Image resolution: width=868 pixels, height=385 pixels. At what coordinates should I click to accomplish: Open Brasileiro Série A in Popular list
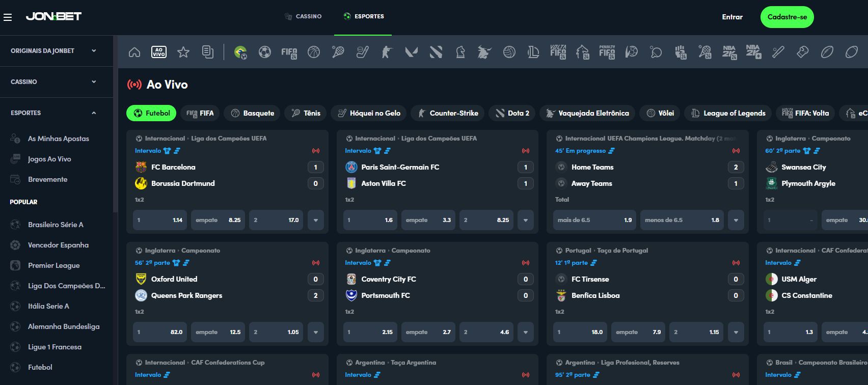pyautogui.click(x=56, y=225)
